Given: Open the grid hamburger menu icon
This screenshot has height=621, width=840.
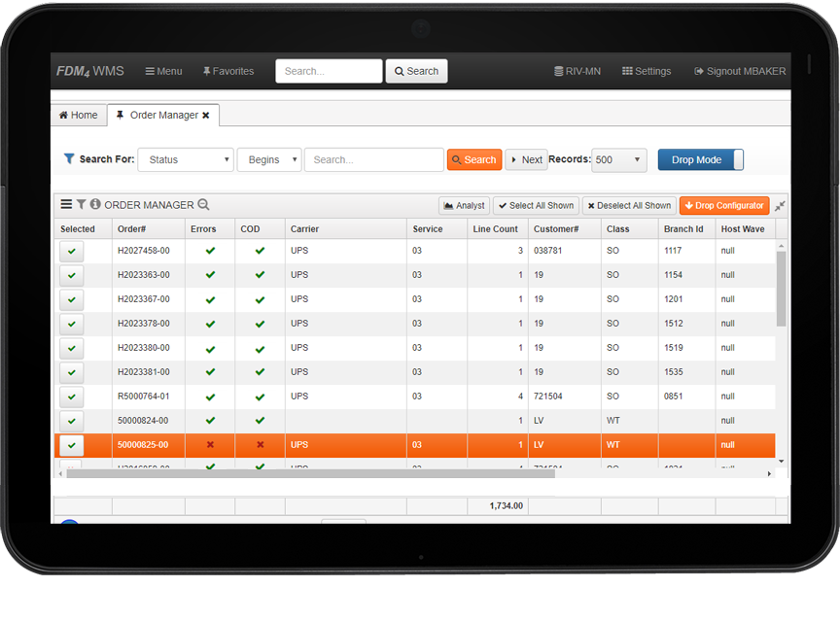Looking at the screenshot, I should tap(66, 205).
